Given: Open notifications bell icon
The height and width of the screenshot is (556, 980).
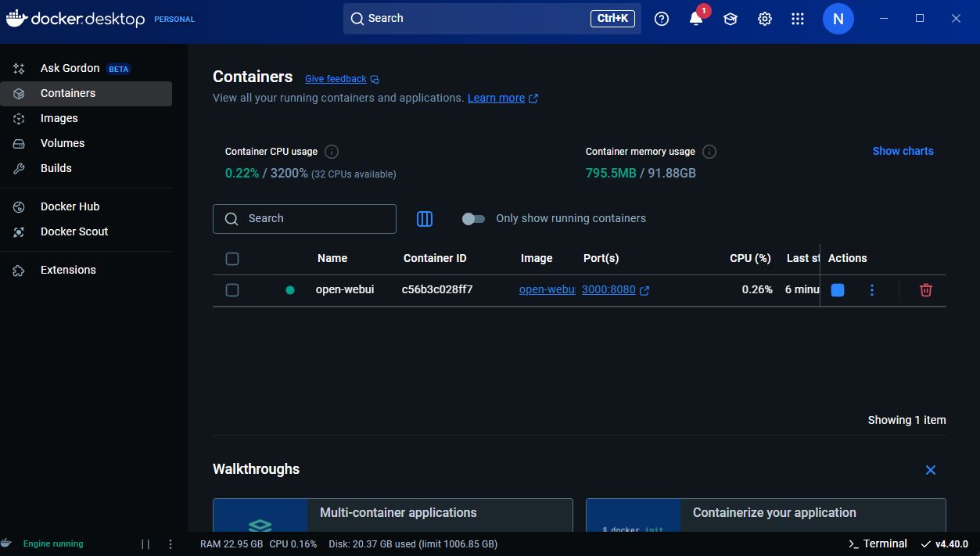Looking at the screenshot, I should point(695,19).
